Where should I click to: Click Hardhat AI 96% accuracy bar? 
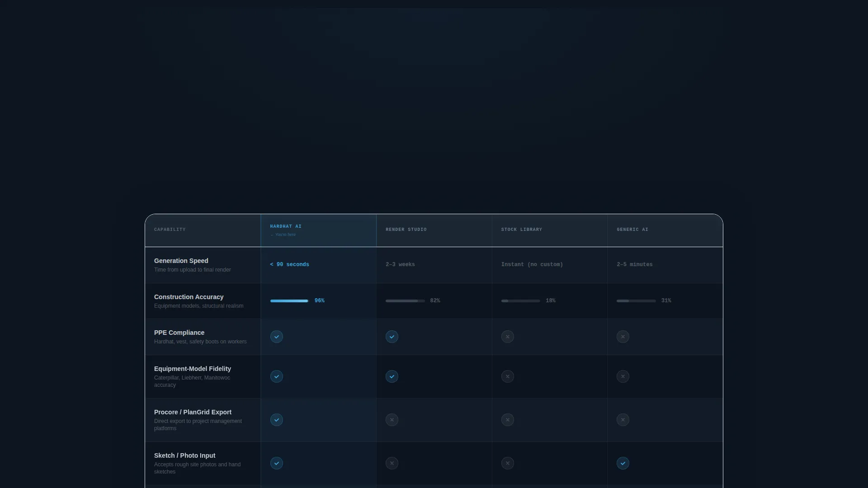coord(289,301)
